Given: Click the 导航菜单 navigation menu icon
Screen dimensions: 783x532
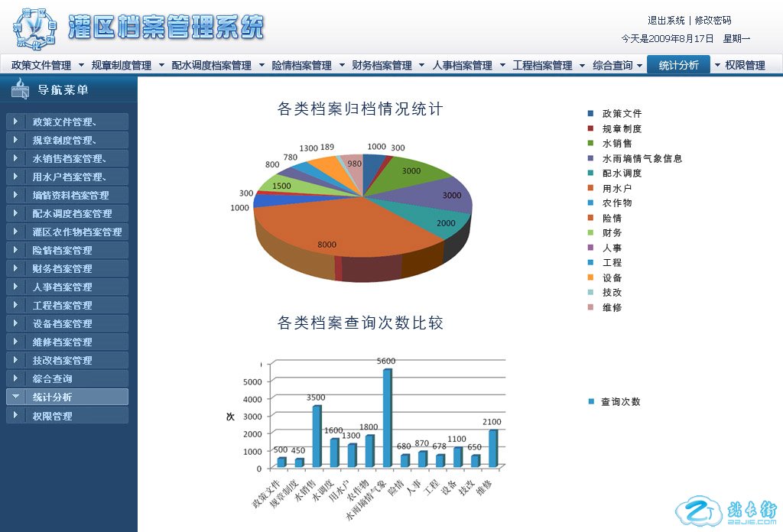Looking at the screenshot, I should [x=21, y=90].
